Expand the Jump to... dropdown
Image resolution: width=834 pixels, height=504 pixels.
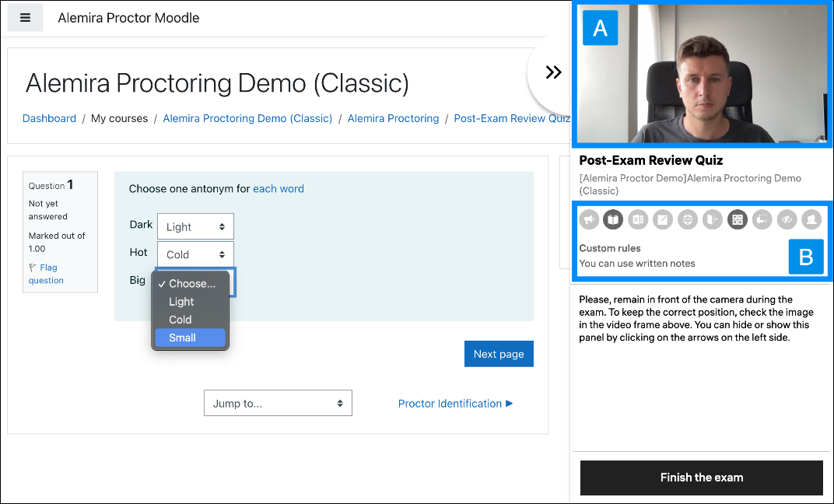pyautogui.click(x=278, y=404)
